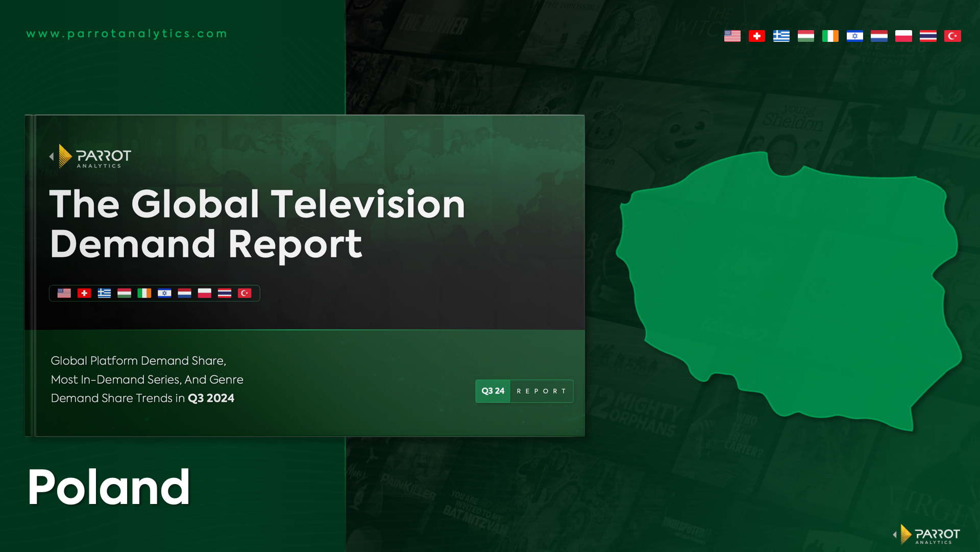Click the Poland flag in top-right row
The image size is (980, 552).
coord(903,36)
